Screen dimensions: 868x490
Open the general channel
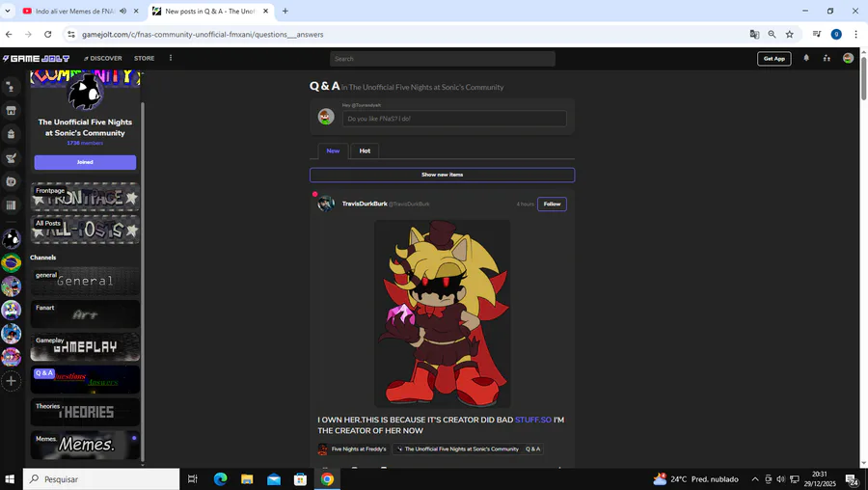[85, 282]
